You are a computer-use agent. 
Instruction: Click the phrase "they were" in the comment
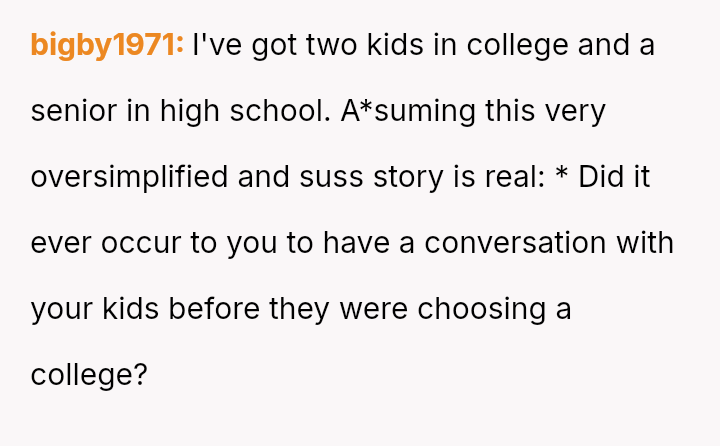[x=338, y=309]
